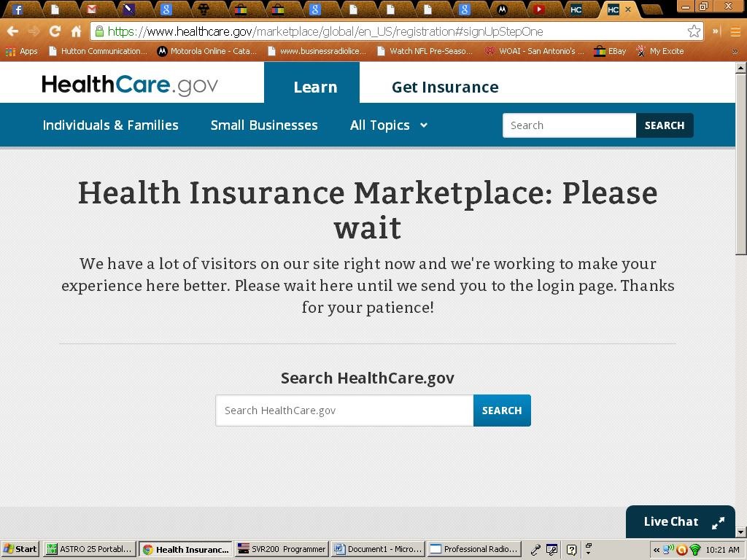Open a new browser tab
Screen dimensions: 747x560
[x=652, y=9]
